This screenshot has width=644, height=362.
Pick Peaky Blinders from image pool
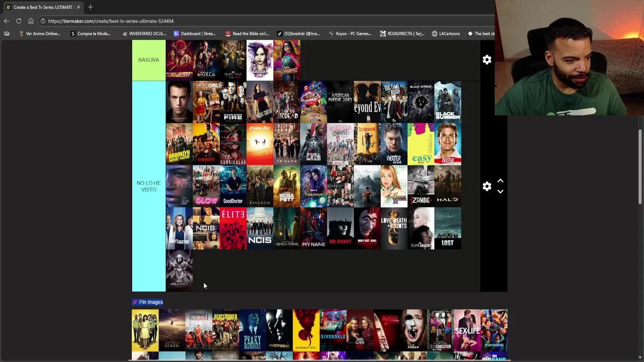252,330
